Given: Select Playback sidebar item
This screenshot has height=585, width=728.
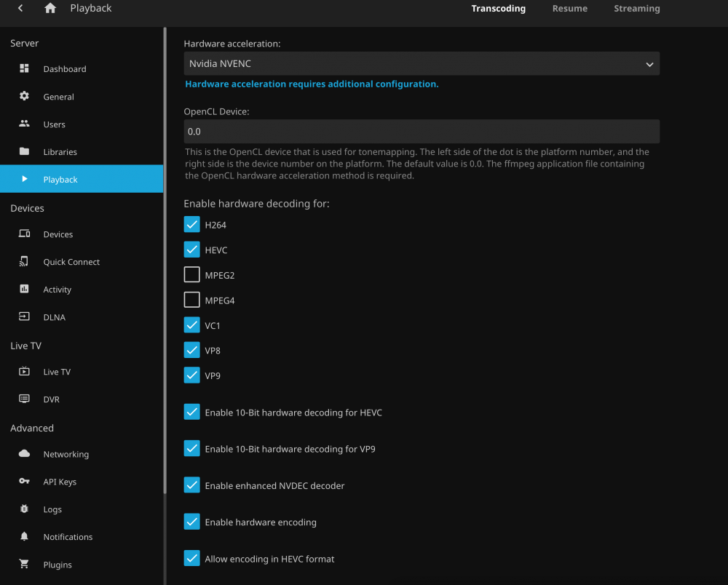Looking at the screenshot, I should coord(82,179).
